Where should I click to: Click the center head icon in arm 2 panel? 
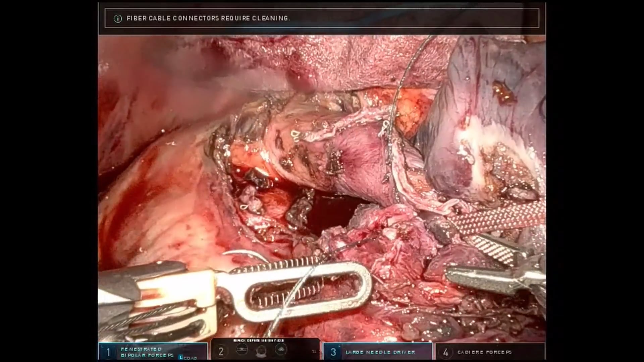pyautogui.click(x=261, y=351)
